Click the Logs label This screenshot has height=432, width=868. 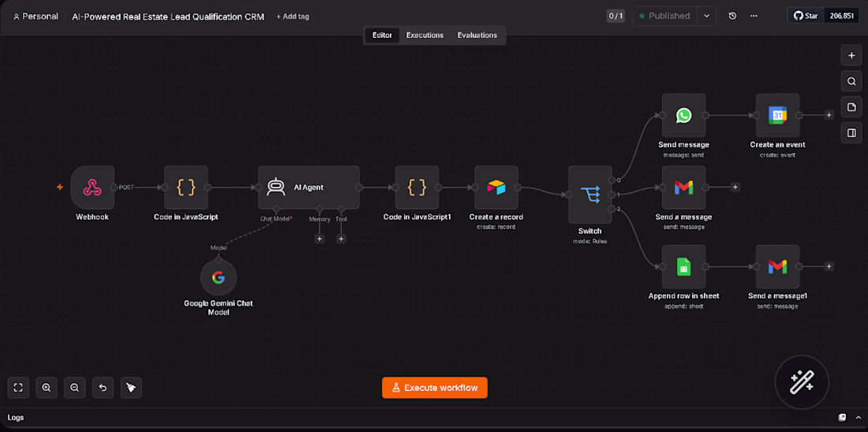tap(16, 418)
